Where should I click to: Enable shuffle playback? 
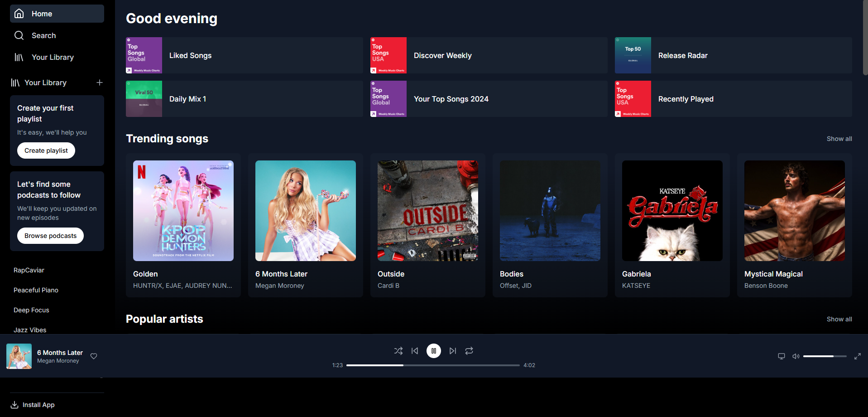pyautogui.click(x=398, y=350)
